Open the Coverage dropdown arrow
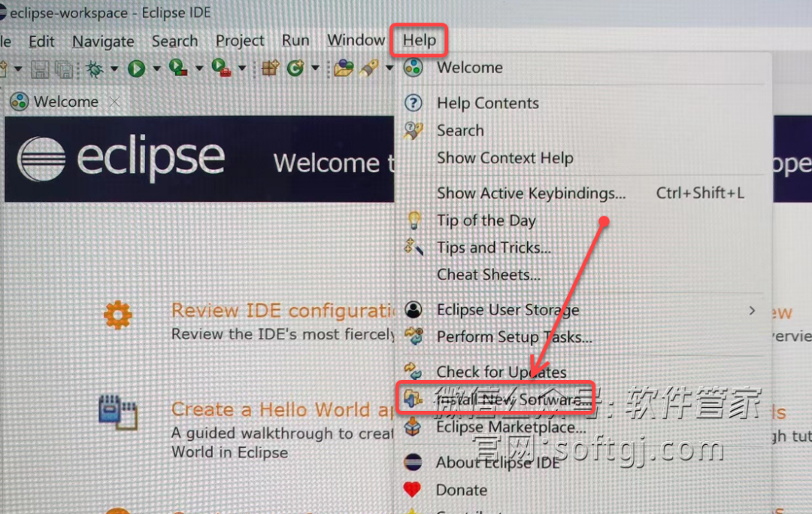The width and height of the screenshot is (812, 514). pos(199,68)
